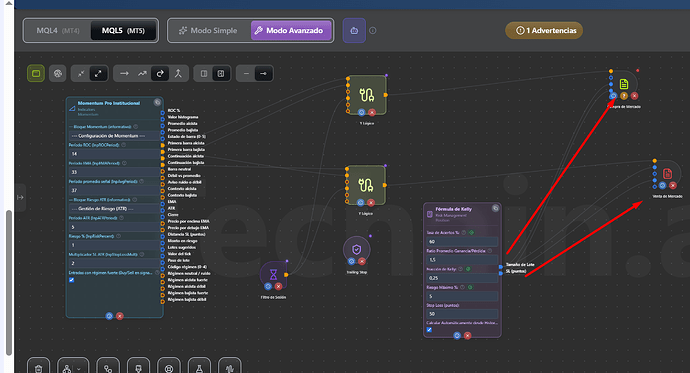This screenshot has height=373, width=690.
Task: Delete the upper Y Lógico node
Action: pyautogui.click(x=372, y=113)
